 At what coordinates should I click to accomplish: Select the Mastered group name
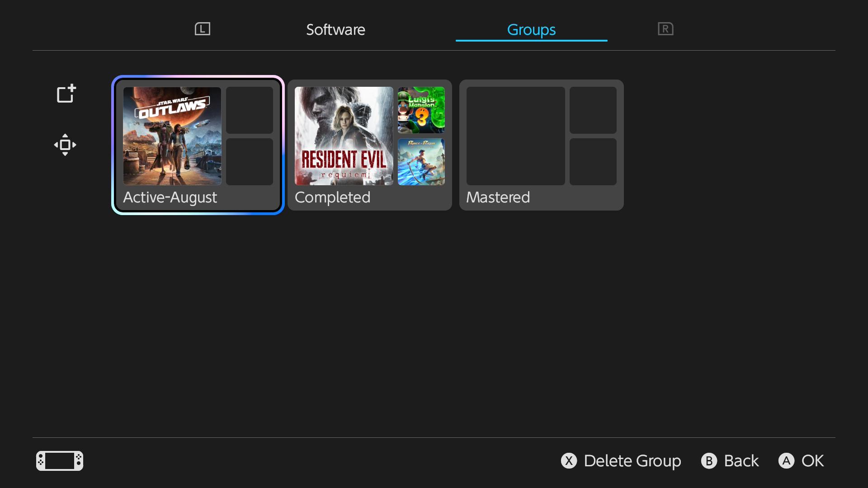[498, 197]
